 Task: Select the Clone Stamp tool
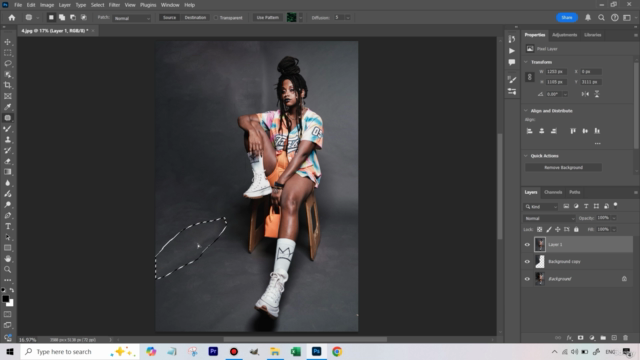pyautogui.click(x=8, y=140)
